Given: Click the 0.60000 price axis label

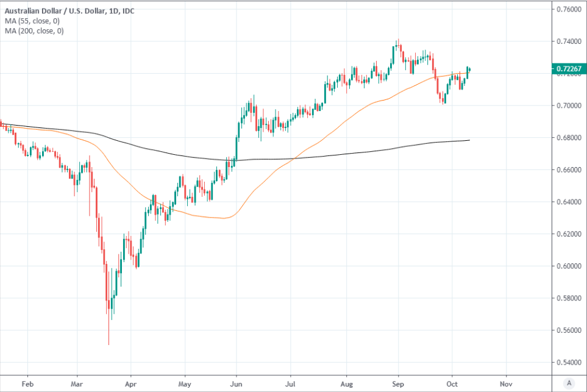Looking at the screenshot, I should coord(567,266).
